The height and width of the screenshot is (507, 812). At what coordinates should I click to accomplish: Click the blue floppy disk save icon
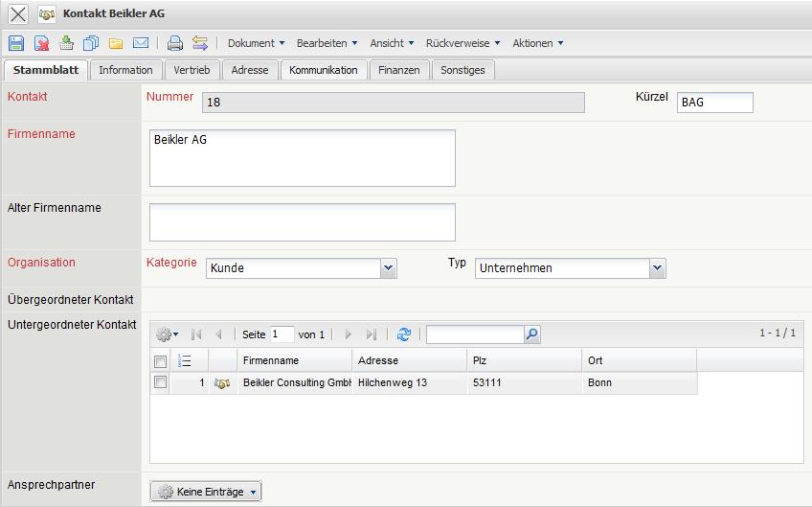(16, 43)
